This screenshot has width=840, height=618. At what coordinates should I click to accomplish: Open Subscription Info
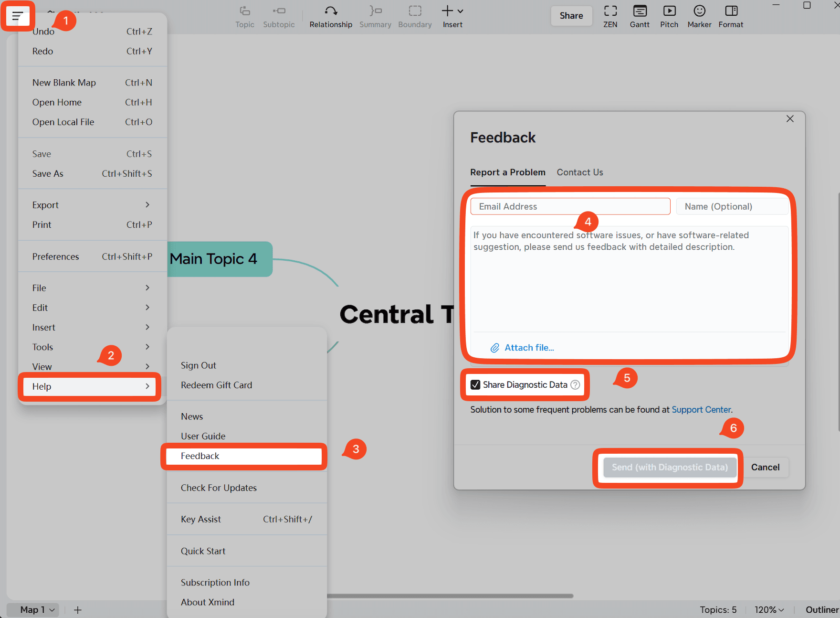[x=247, y=583]
